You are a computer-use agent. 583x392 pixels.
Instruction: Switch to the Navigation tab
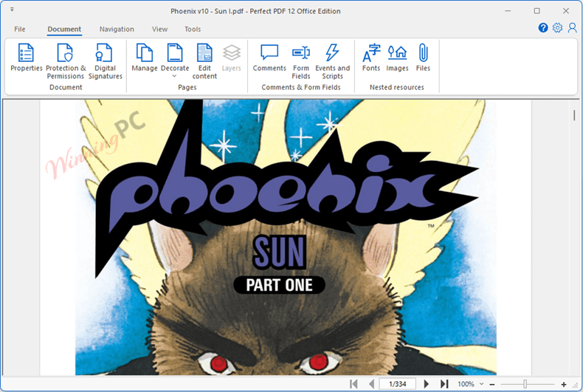click(x=117, y=29)
